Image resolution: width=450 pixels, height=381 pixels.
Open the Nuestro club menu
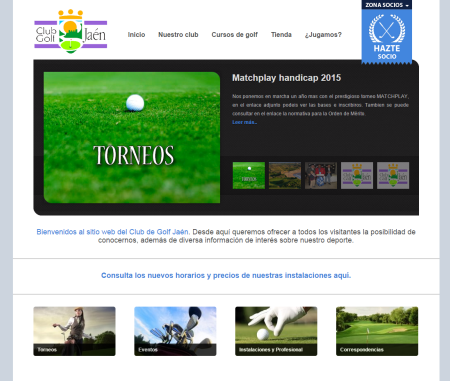[x=178, y=35]
